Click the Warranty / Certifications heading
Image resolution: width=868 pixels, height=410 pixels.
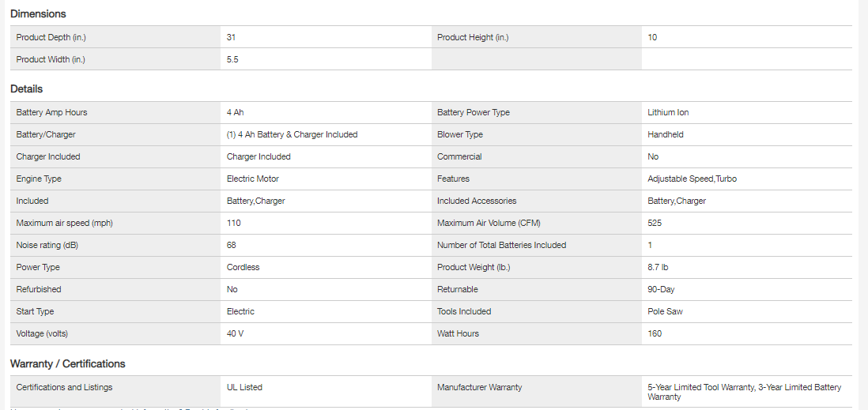coord(68,363)
